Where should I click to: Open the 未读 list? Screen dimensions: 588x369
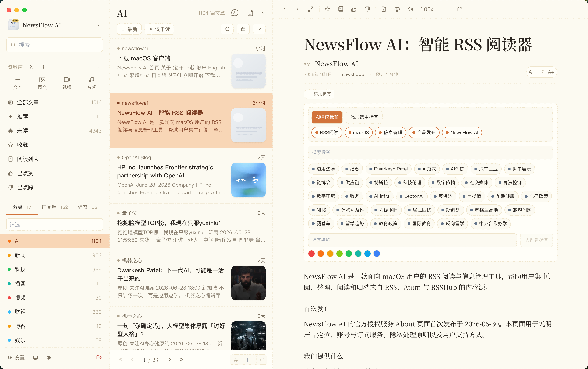55,131
